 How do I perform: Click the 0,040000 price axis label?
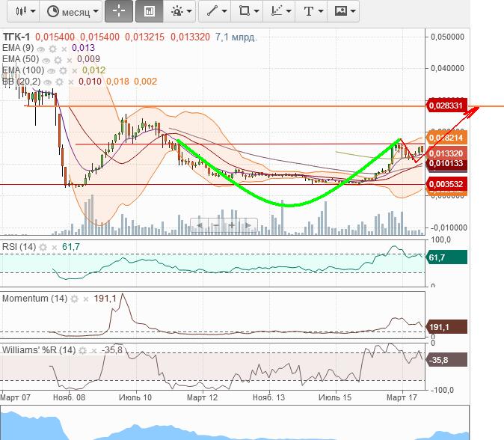click(x=447, y=68)
